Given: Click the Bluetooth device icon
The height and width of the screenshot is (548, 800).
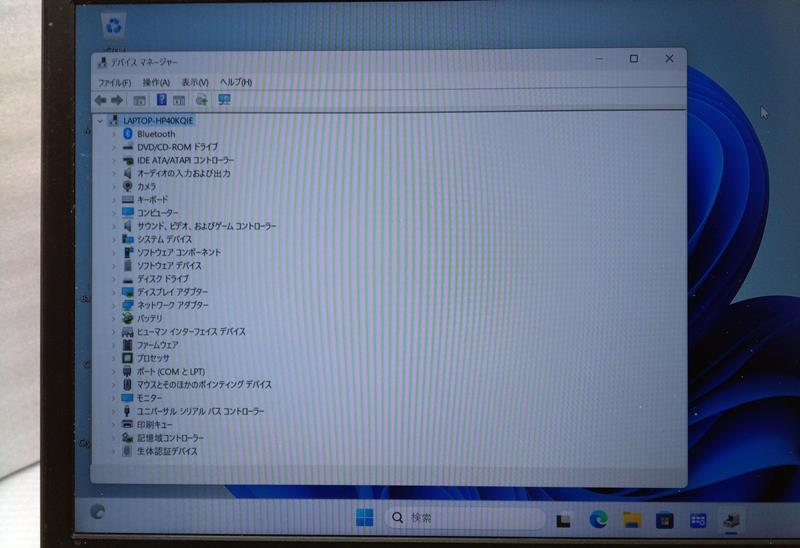Looking at the screenshot, I should click(x=128, y=134).
